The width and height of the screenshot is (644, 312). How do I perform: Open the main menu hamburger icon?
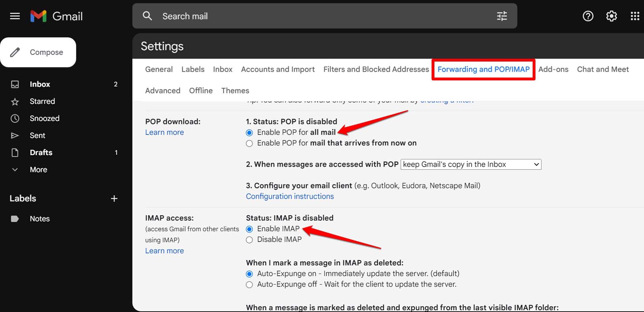click(x=15, y=16)
